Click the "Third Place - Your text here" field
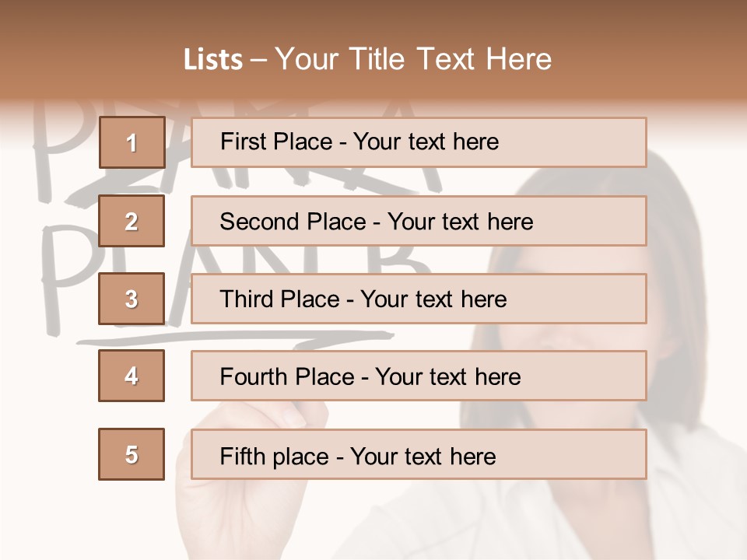747x560 pixels. (419, 299)
